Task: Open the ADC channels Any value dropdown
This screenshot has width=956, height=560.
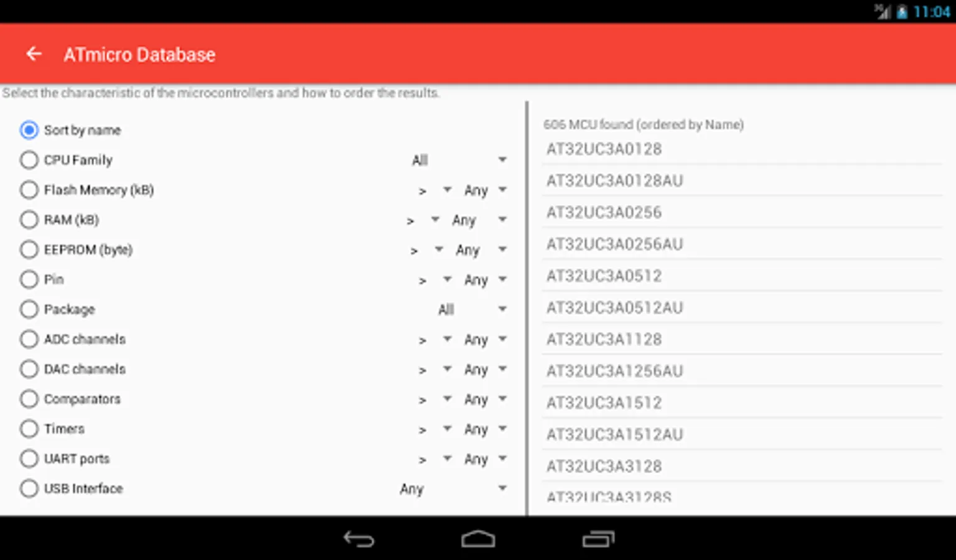Action: tap(484, 339)
